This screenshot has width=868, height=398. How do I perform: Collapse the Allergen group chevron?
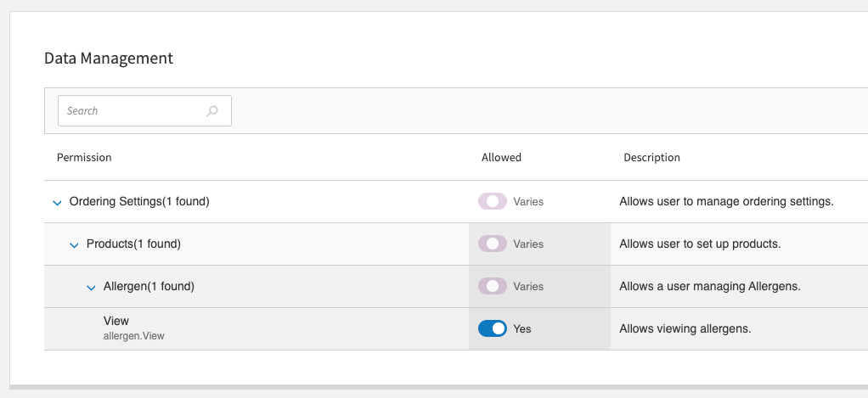point(91,288)
